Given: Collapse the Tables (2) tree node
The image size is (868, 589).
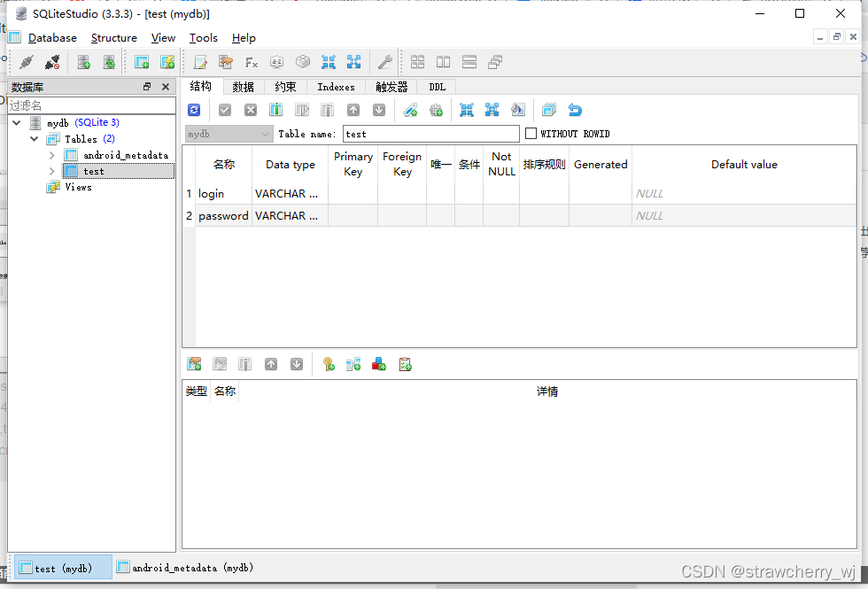Looking at the screenshot, I should [35, 139].
